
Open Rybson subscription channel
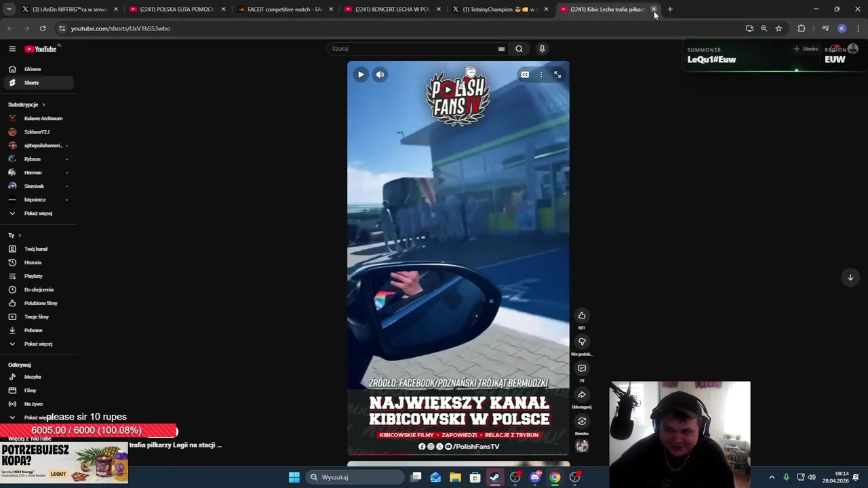tap(37, 159)
